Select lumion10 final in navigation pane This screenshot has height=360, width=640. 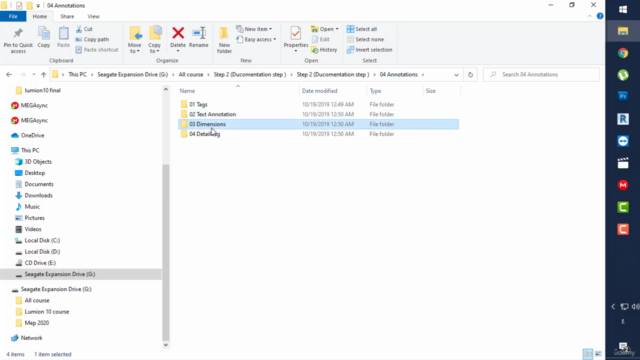tap(42, 90)
